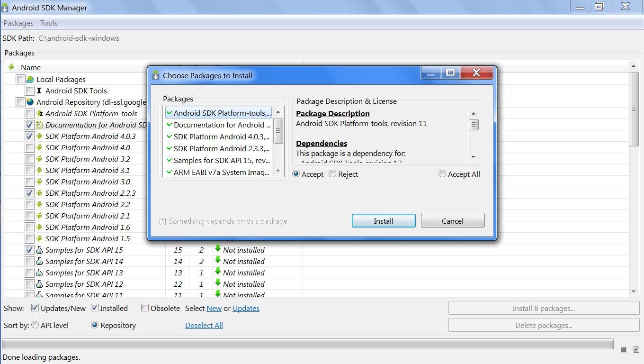
Task: Check the Android SDK Tools checkbox
Action: pyautogui.click(x=29, y=91)
